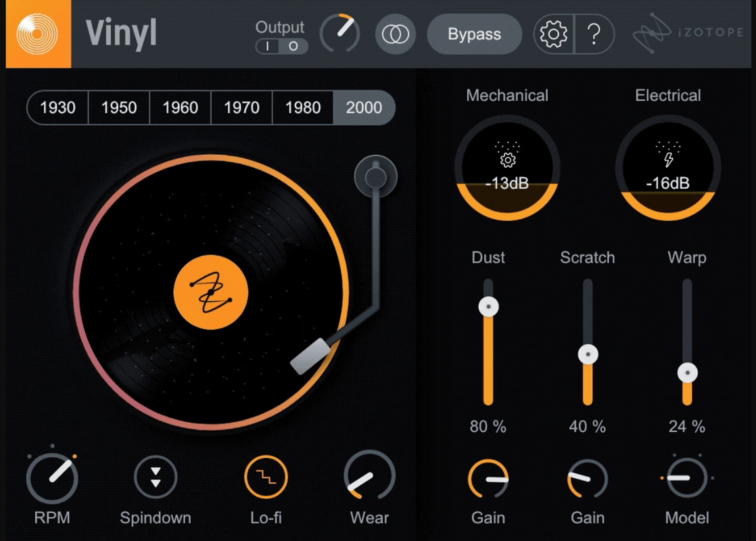Click the Dust Gain knob
This screenshot has width=756, height=541.
488,479
